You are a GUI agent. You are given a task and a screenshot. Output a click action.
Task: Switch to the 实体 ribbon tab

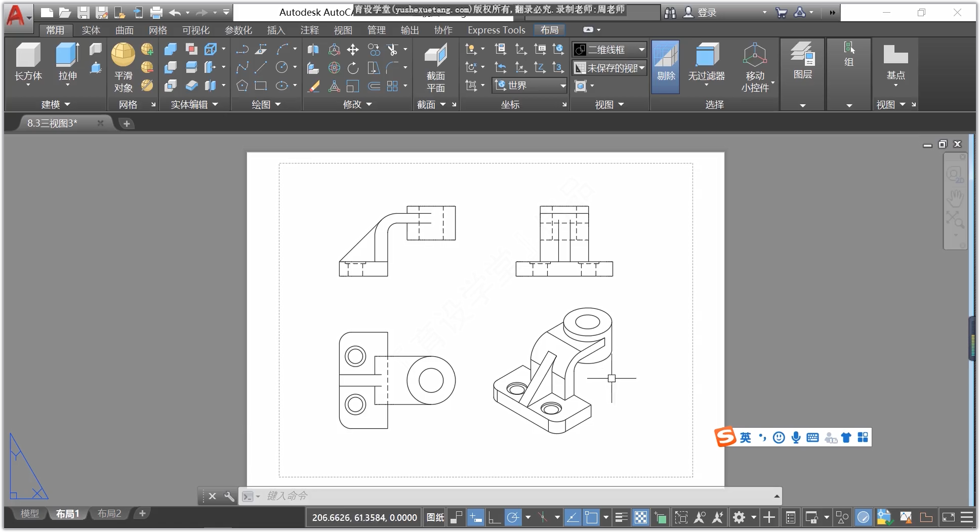click(x=91, y=30)
